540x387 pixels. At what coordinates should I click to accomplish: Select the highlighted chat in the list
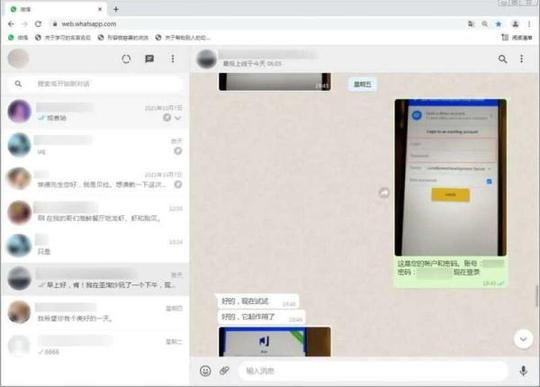96,280
